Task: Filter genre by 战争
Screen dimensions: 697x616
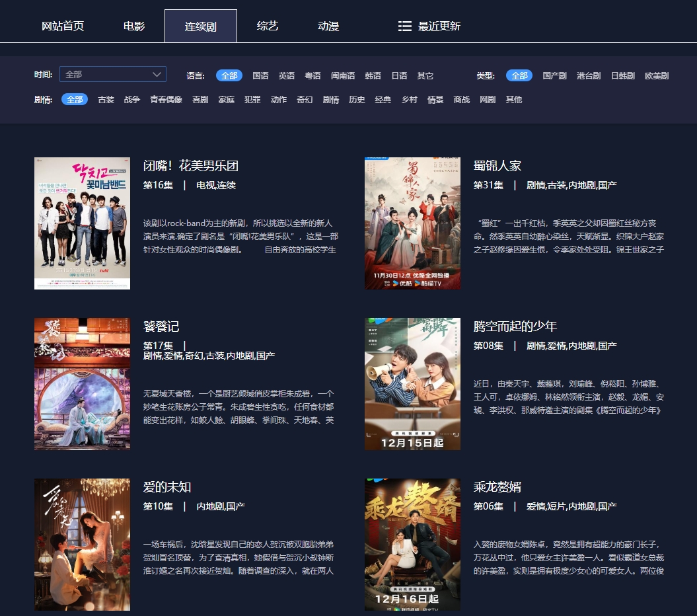Action: point(132,100)
